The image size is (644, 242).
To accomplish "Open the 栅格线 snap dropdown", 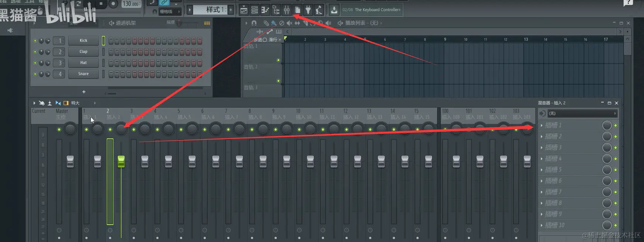I will coord(170,11).
